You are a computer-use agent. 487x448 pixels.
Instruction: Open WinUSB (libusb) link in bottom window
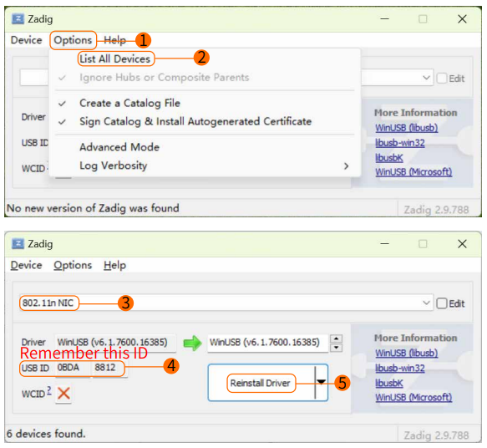(x=406, y=353)
